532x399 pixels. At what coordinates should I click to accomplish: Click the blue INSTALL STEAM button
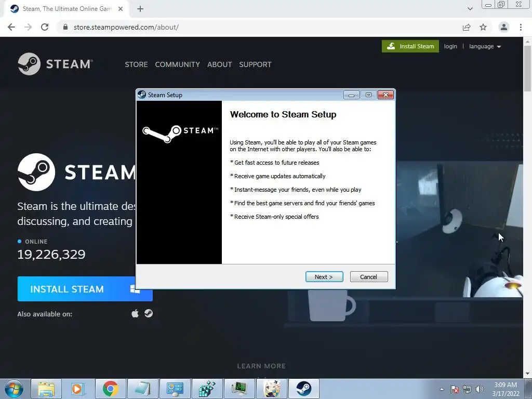pyautogui.click(x=85, y=289)
